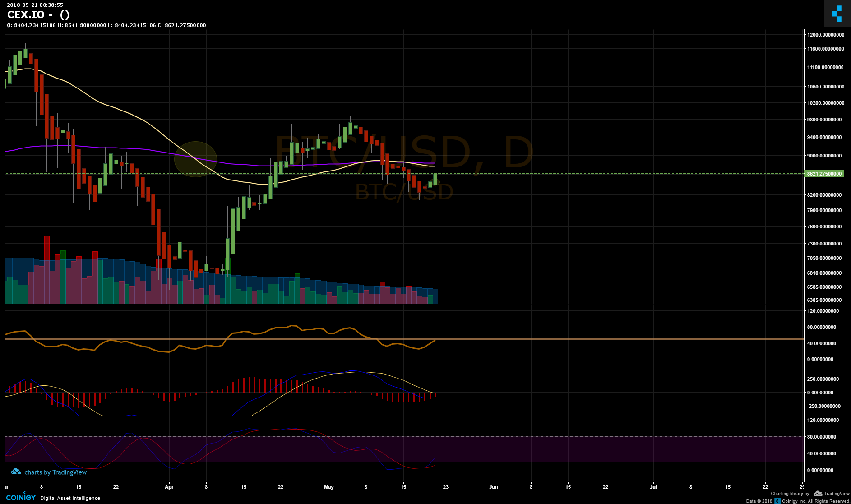This screenshot has width=851, height=504.
Task: Click the gray TradingView cloud logo in footer
Action: pyautogui.click(x=818, y=494)
